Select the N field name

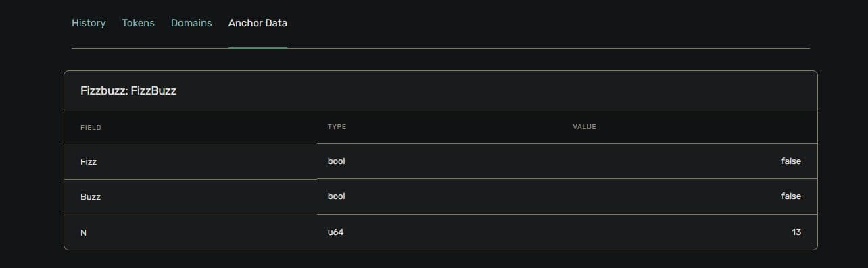click(x=84, y=232)
